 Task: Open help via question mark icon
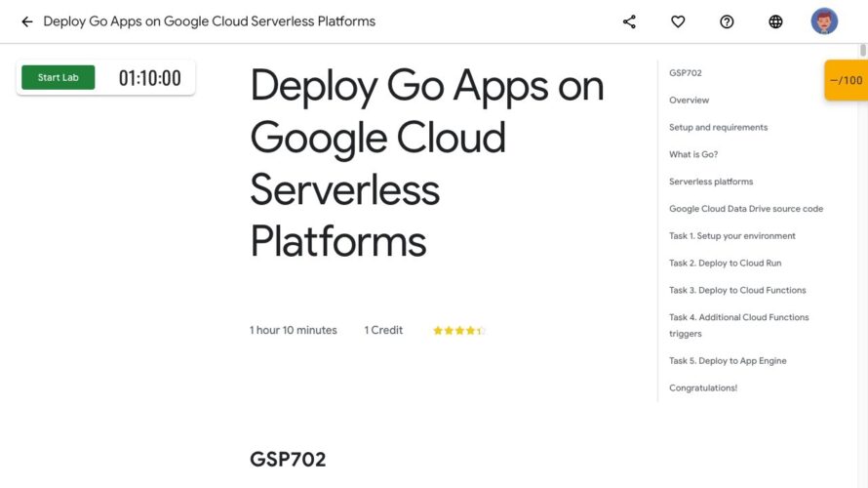[x=727, y=21]
